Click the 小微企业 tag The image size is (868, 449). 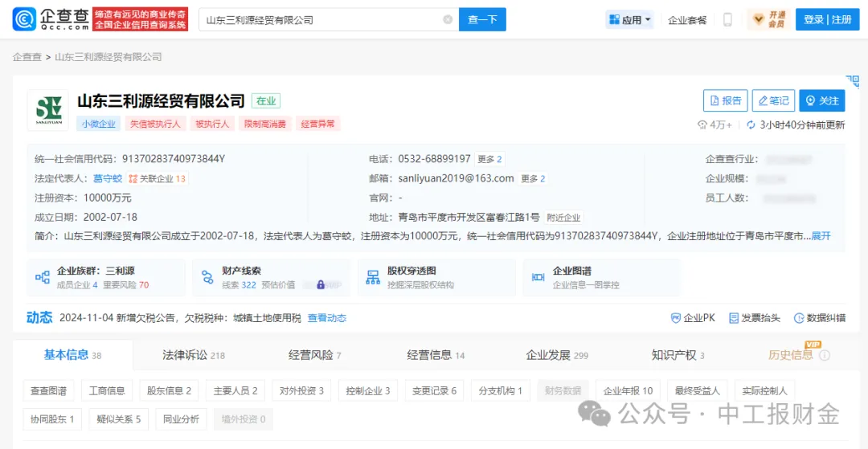pos(99,124)
